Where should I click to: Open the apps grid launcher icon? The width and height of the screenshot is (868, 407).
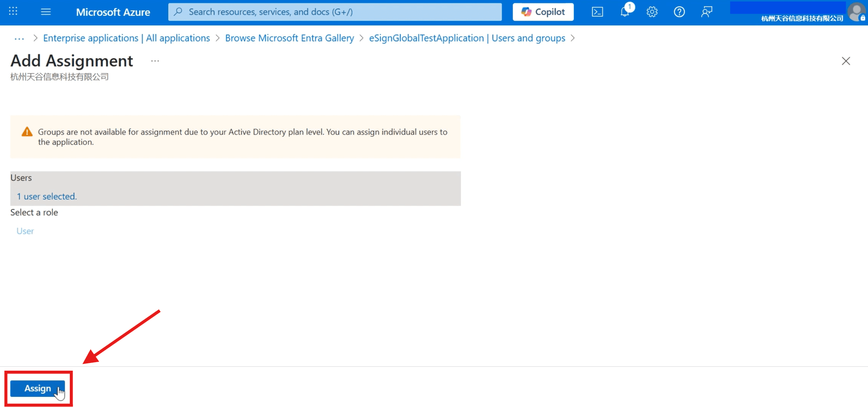(x=13, y=11)
